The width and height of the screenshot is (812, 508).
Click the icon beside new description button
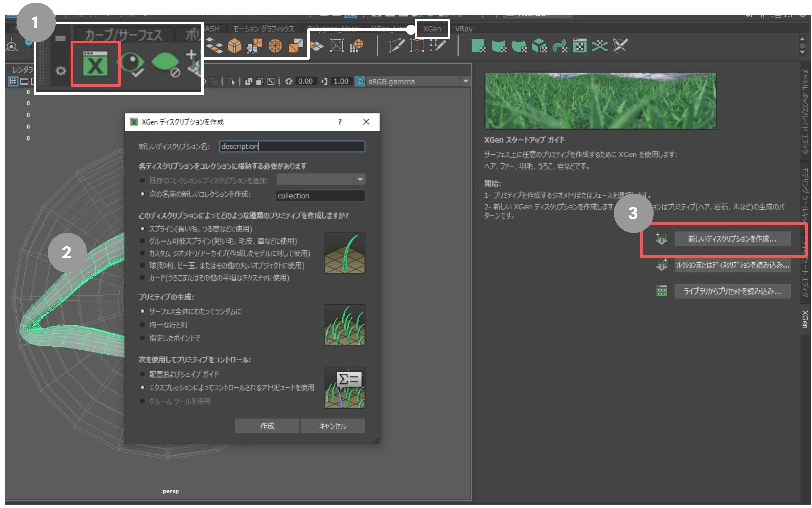[661, 238]
